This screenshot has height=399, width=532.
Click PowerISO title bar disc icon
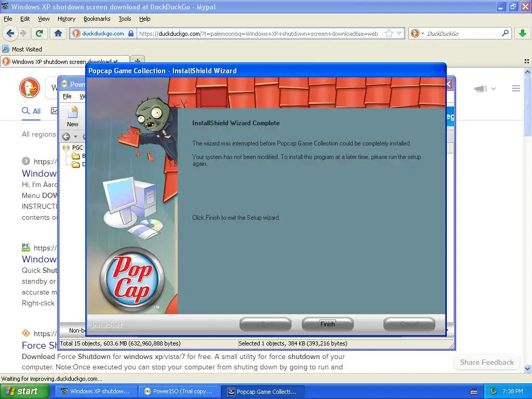[64, 84]
